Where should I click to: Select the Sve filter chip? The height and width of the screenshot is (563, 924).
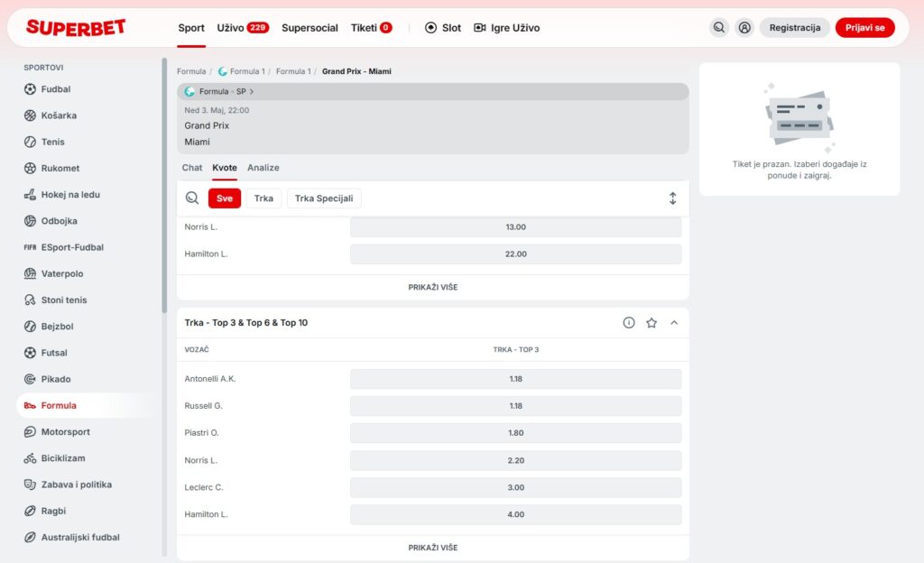click(x=225, y=198)
